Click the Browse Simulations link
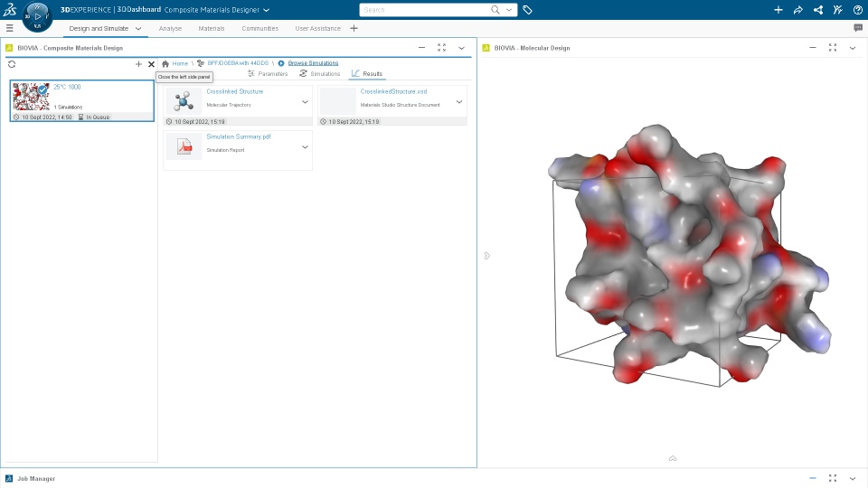This screenshot has height=488, width=868. pos(313,63)
